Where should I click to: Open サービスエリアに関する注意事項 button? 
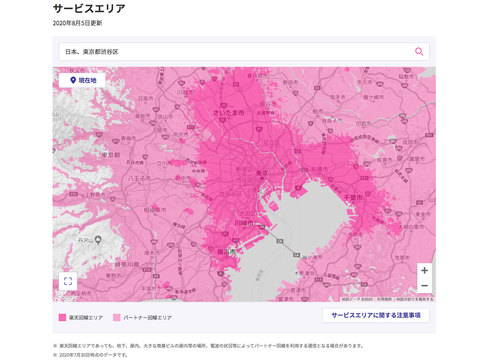[376, 315]
